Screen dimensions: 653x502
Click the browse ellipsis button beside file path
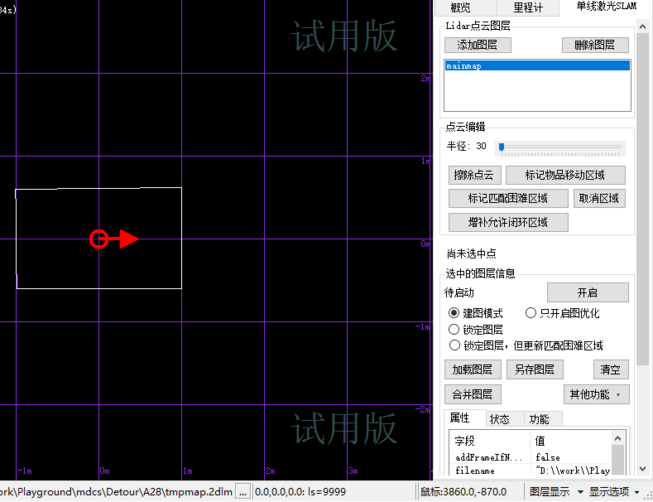click(242, 491)
